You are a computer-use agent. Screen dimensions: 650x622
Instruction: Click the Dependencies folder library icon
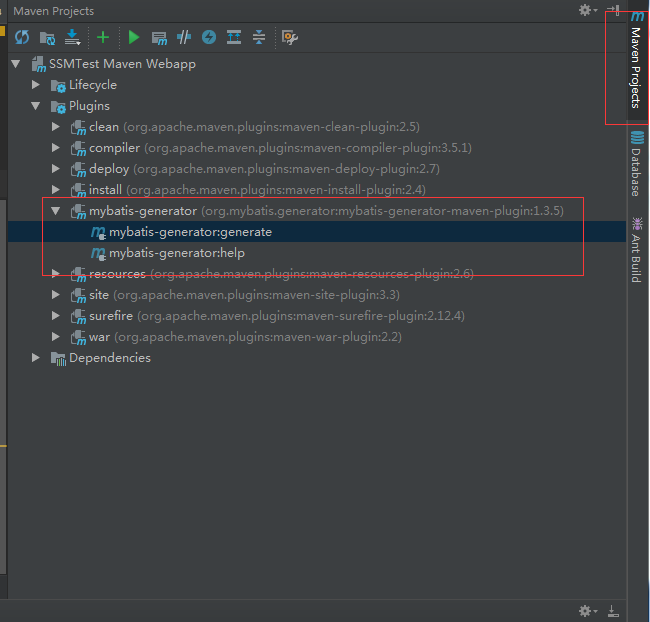point(58,359)
